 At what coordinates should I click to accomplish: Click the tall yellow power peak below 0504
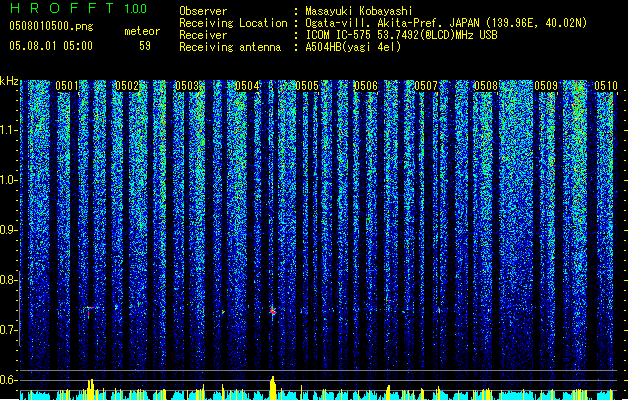[x=273, y=388]
